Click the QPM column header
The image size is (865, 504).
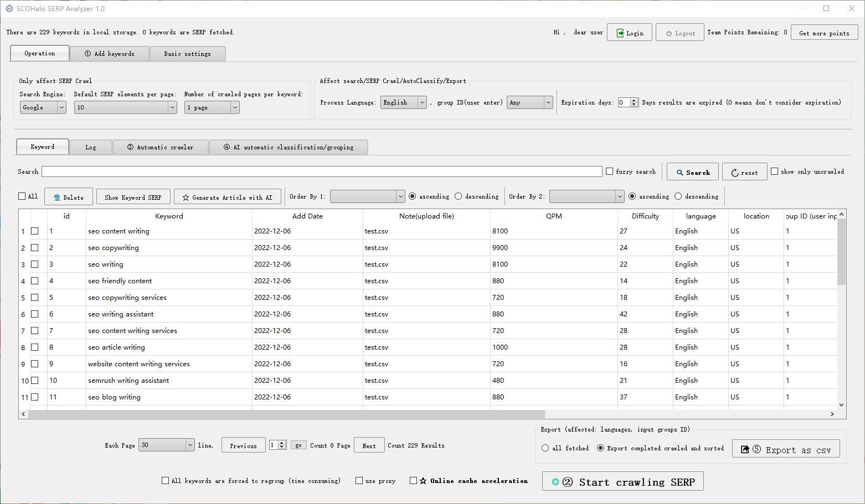click(554, 216)
